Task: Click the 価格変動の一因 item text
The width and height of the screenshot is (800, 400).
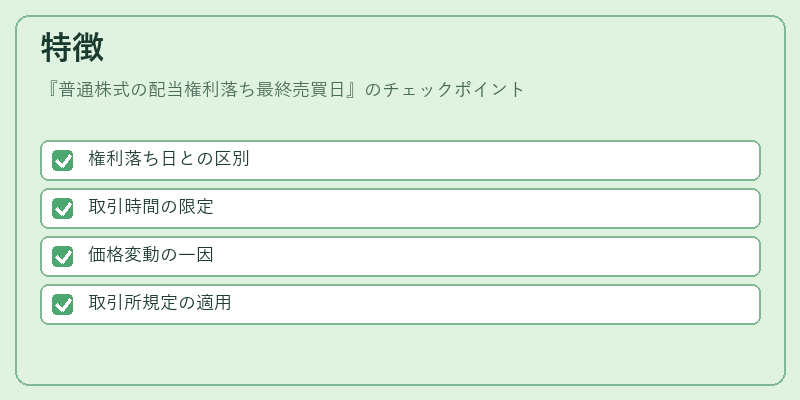Action: coord(151,255)
